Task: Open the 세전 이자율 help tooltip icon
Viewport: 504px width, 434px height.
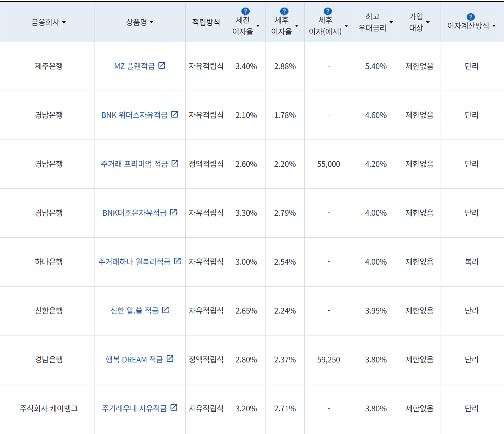Action: click(246, 10)
